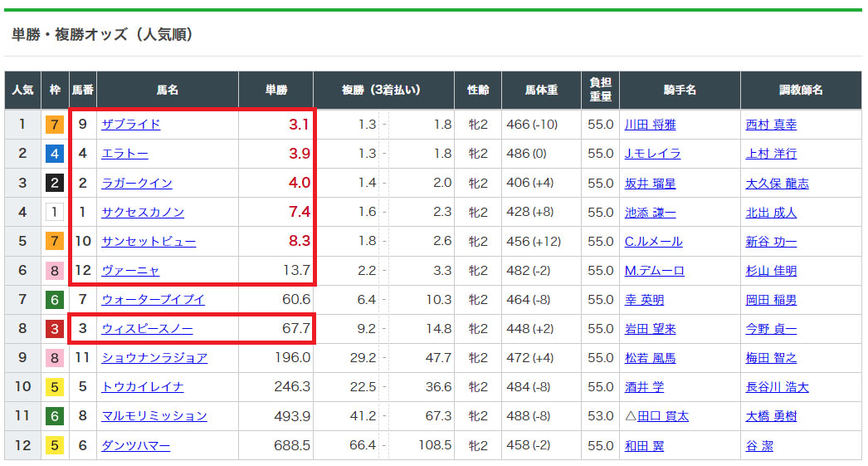The image size is (868, 466).
Task: Click the 単勝 column header
Action: (x=276, y=90)
